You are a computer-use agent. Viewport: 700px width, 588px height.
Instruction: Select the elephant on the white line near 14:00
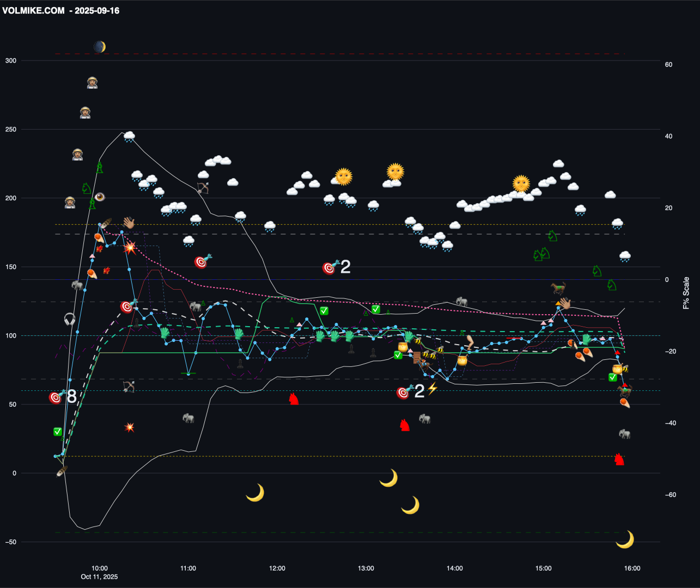click(x=462, y=301)
